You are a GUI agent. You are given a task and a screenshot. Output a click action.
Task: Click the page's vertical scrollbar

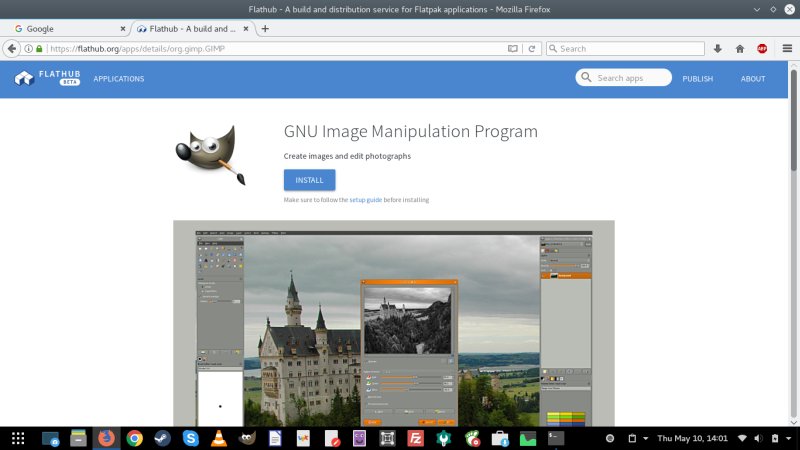(x=794, y=120)
